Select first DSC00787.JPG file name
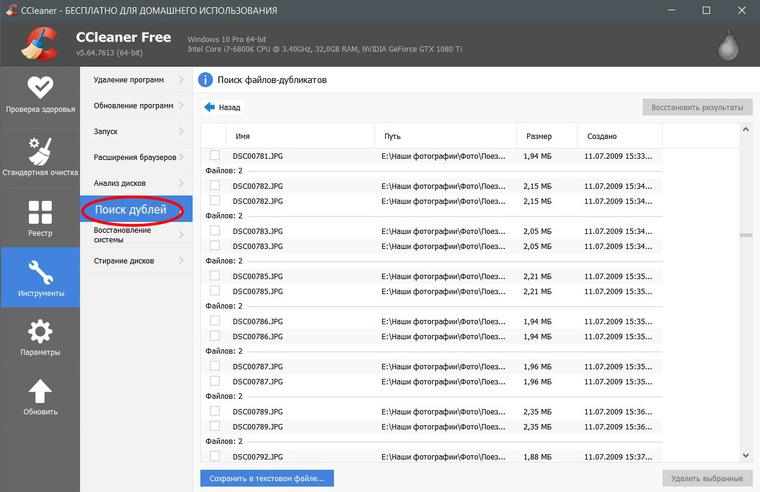 tap(258, 366)
